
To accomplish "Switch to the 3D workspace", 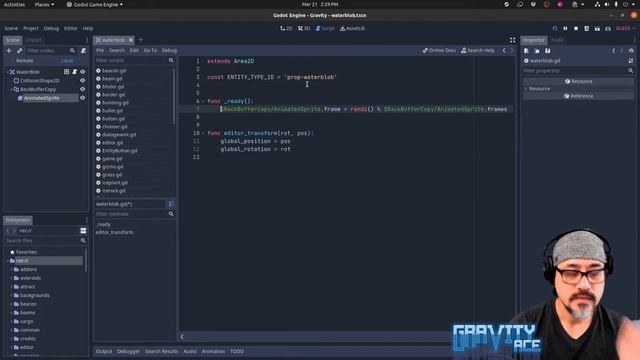I will coord(304,29).
